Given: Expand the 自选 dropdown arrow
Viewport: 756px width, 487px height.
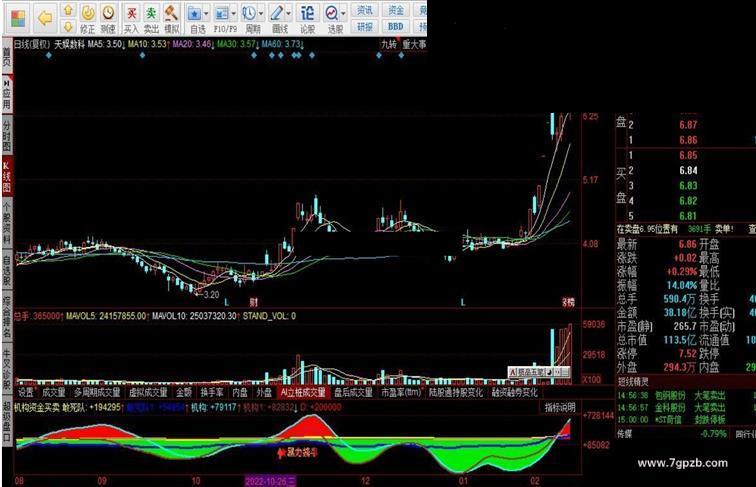Looking at the screenshot, I should click(206, 14).
